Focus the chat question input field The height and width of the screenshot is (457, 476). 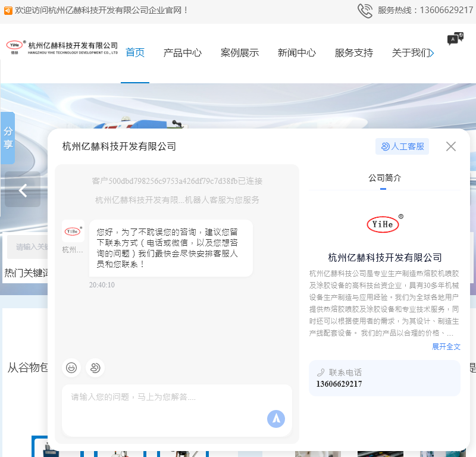pyautogui.click(x=177, y=411)
